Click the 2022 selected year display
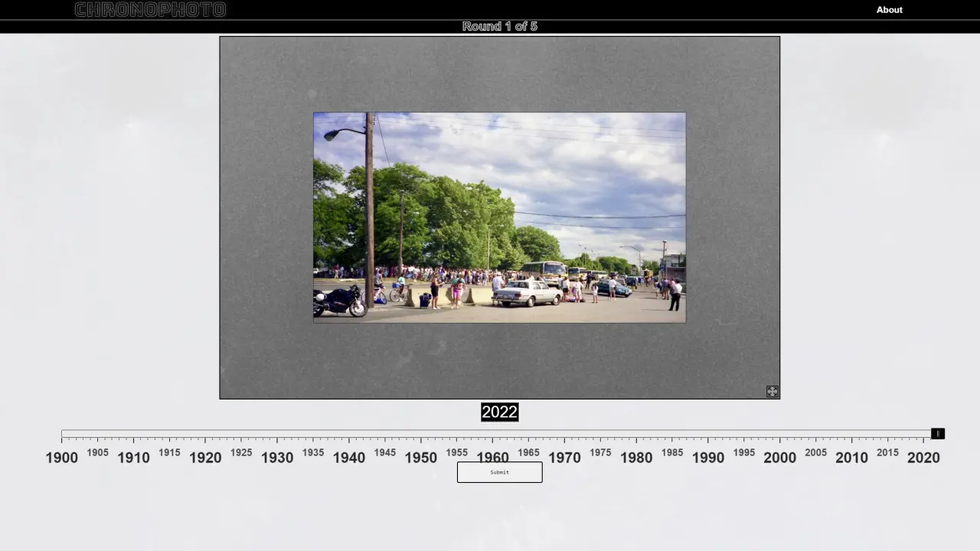This screenshot has width=980, height=551. [499, 412]
